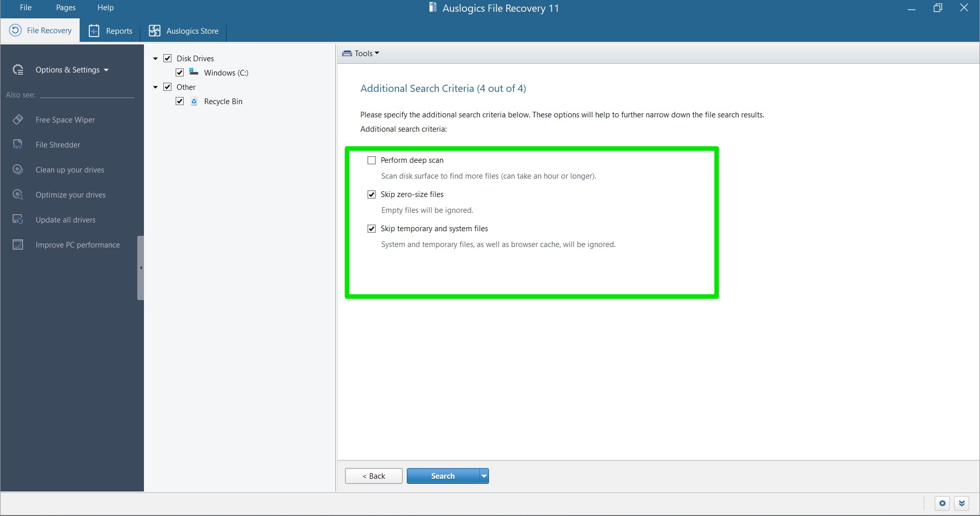The width and height of the screenshot is (980, 516).
Task: Click the Skip temporary and system files label
Action: (x=434, y=229)
